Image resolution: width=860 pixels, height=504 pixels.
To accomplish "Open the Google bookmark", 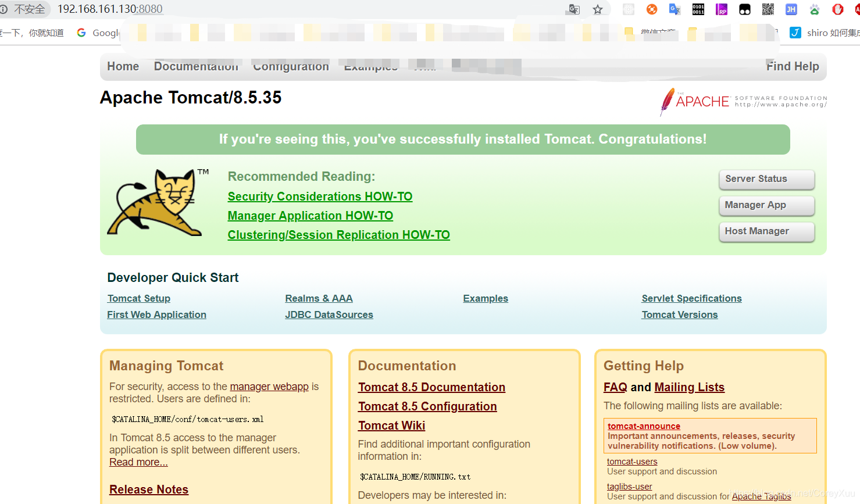I will click(x=98, y=33).
